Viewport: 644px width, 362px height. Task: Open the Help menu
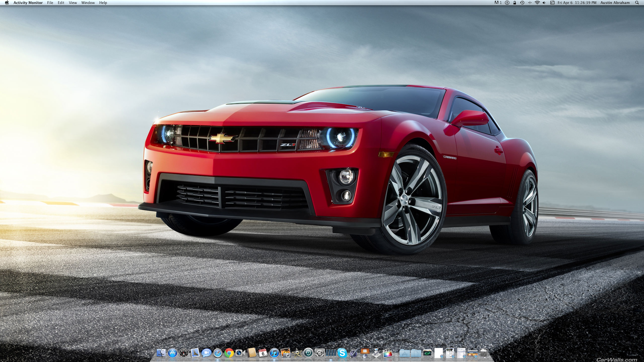click(103, 3)
